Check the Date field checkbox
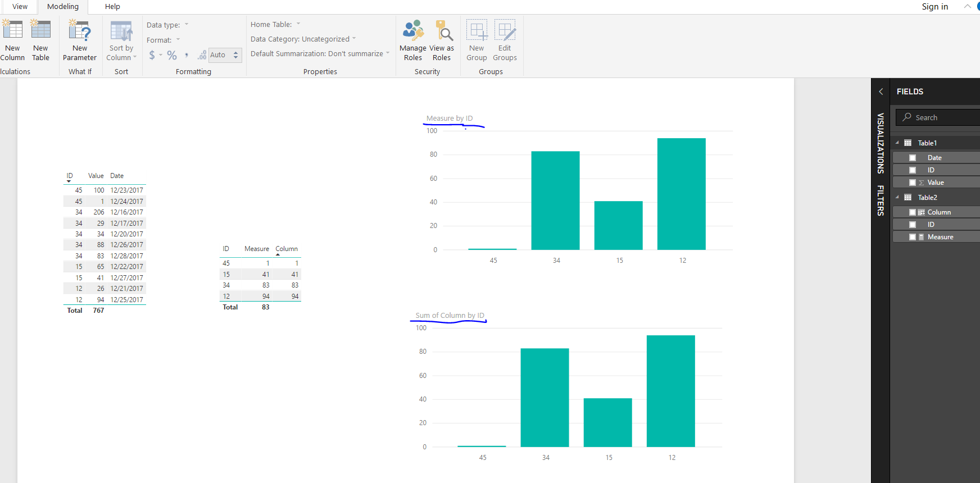Viewport: 980px width, 483px height. tap(913, 158)
